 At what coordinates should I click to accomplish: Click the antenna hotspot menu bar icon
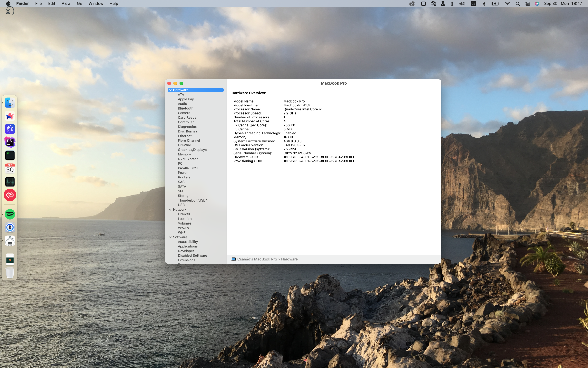coord(443,4)
